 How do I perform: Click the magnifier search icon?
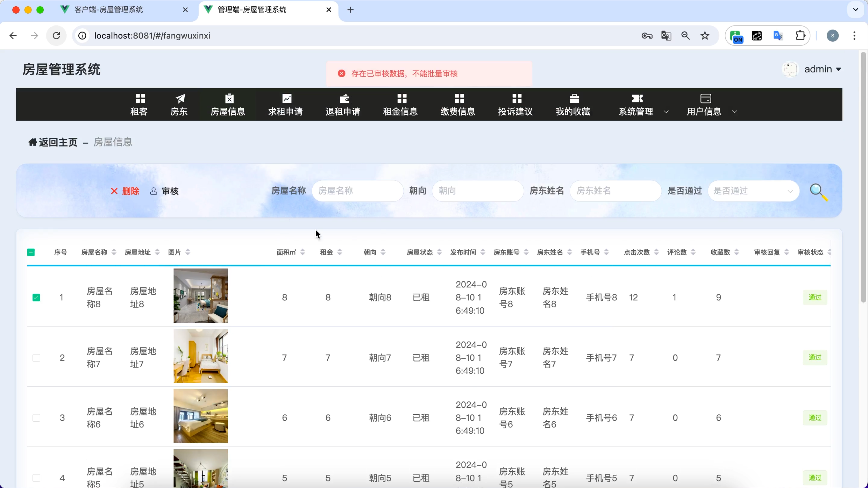(819, 192)
